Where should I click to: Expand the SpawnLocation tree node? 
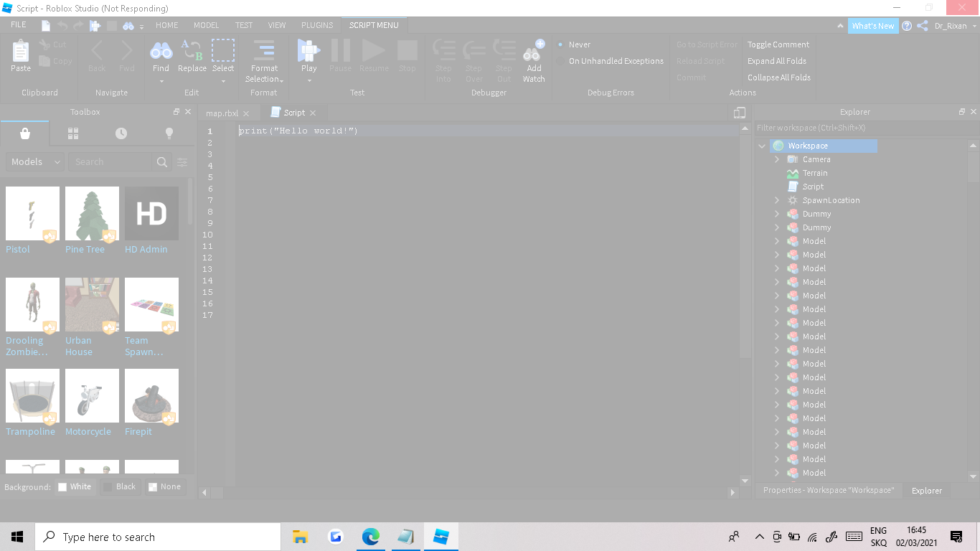coord(777,200)
